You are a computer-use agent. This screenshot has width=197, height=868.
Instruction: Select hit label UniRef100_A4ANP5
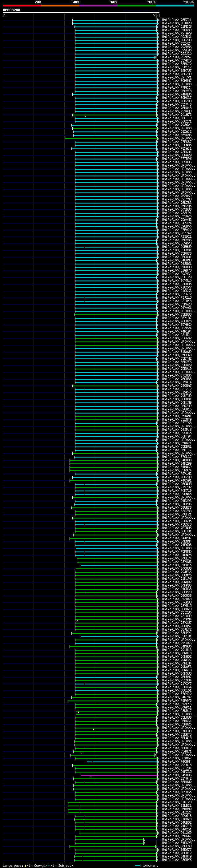point(177,555)
